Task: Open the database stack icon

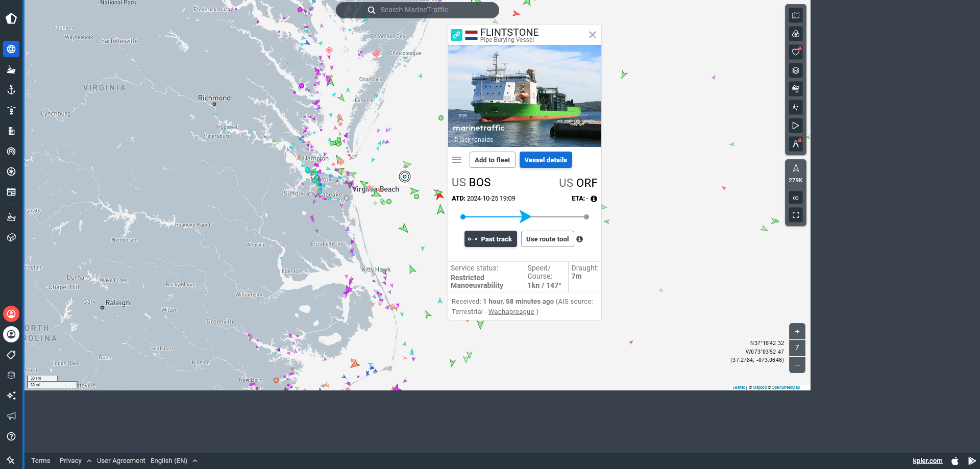Action: pyautogui.click(x=11, y=375)
